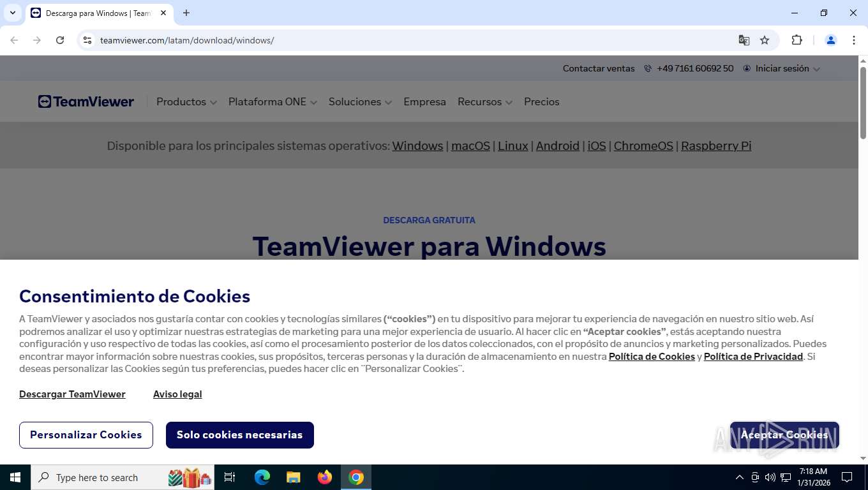The width and height of the screenshot is (868, 490).
Task: Click the user icon next to Iniciar sesión
Action: coord(747,68)
